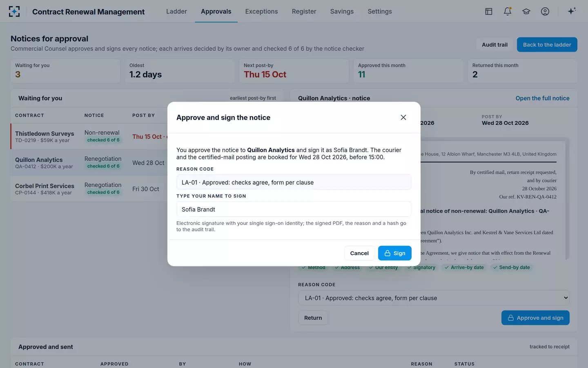Click the name signature input field
The height and width of the screenshot is (368, 588).
point(294,209)
